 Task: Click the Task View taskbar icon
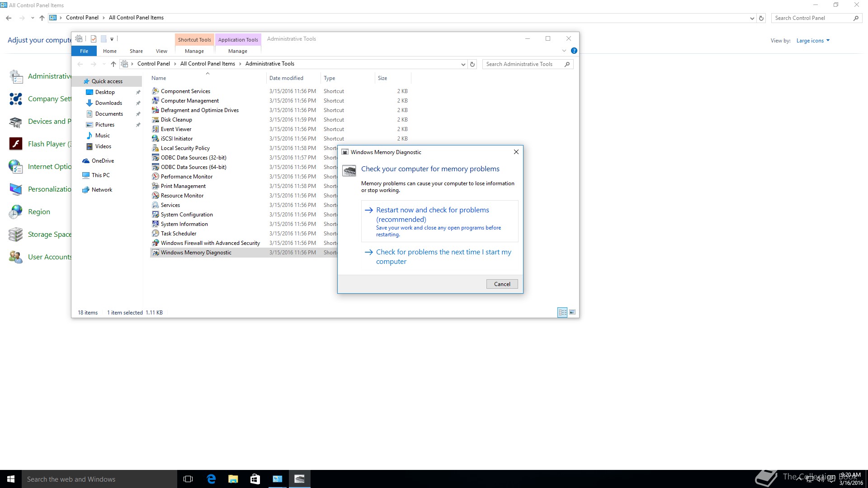coord(188,479)
